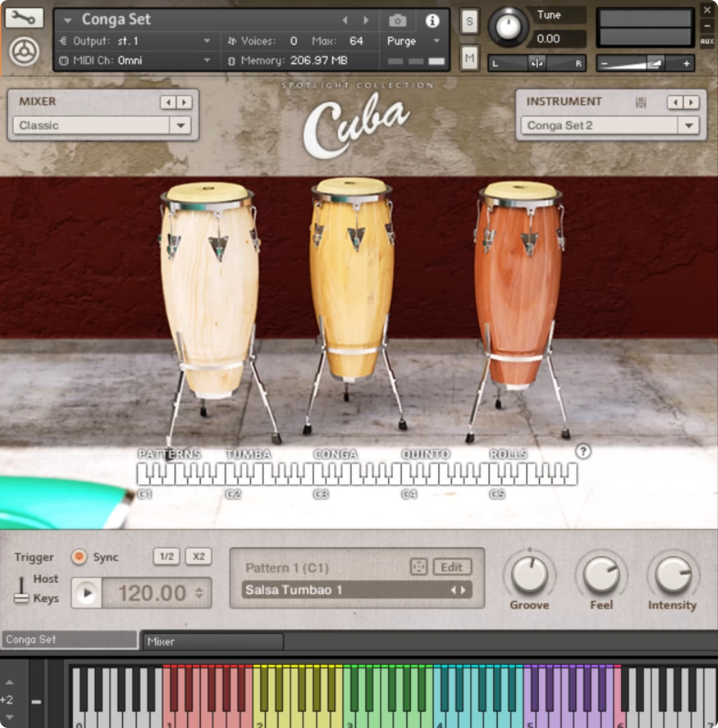Click the output volume slider
The image size is (718, 728).
645,63
